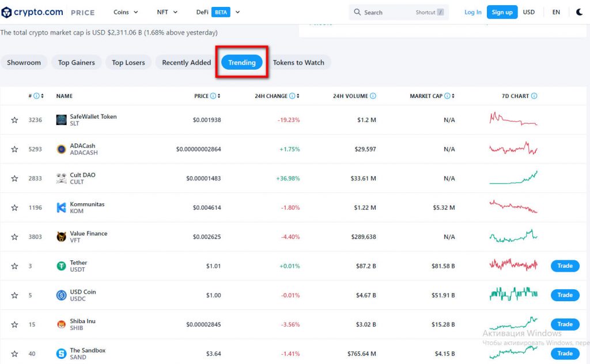The width and height of the screenshot is (590, 364).
Task: Click the NAME column header
Action: pos(65,96)
